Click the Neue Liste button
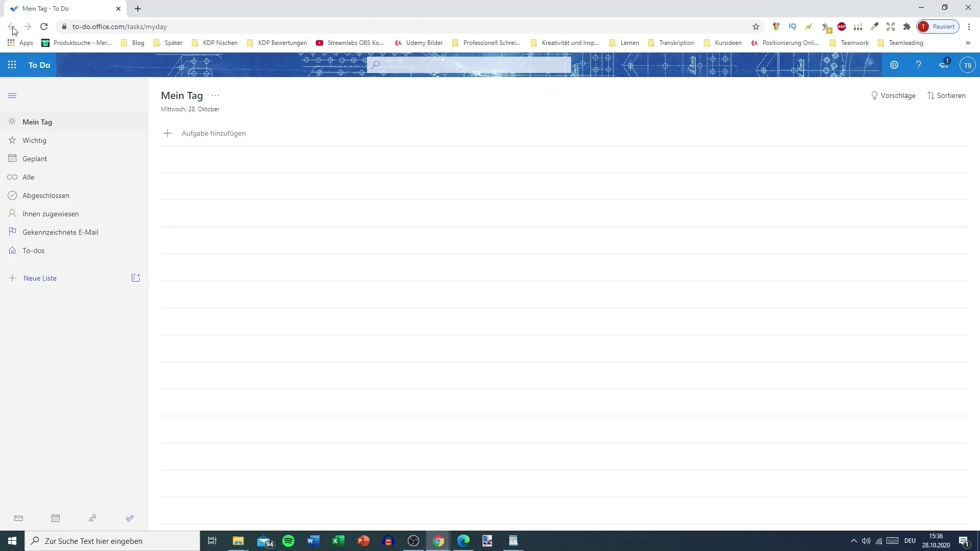Image resolution: width=980 pixels, height=551 pixels. 40,278
